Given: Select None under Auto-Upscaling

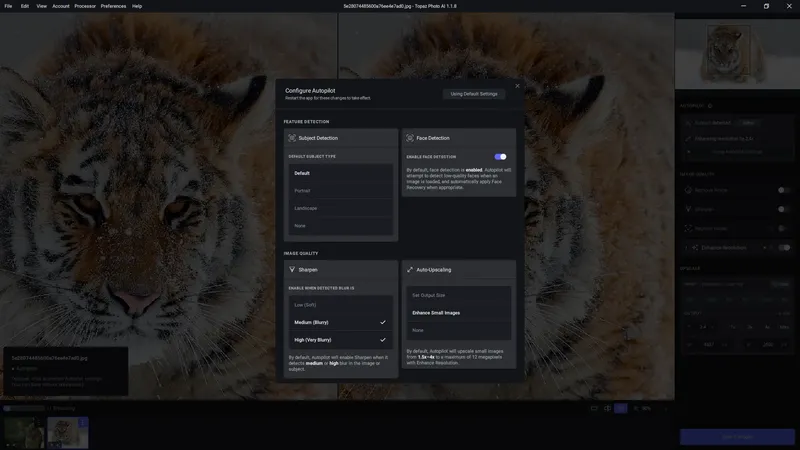Looking at the screenshot, I should coord(459,330).
